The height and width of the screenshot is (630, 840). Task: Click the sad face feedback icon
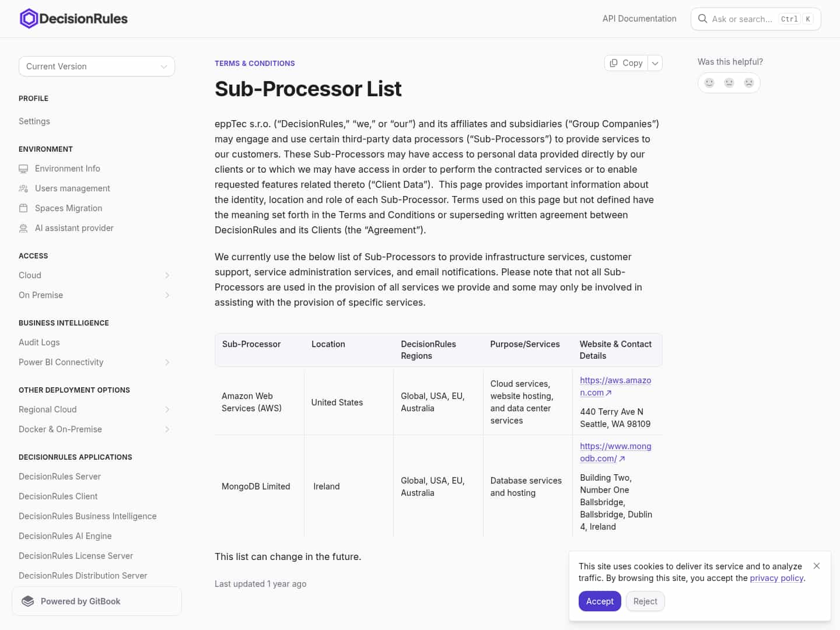(x=749, y=83)
